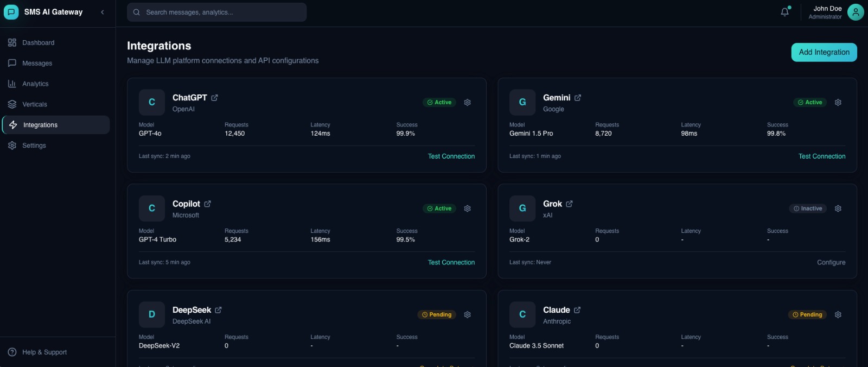Viewport: 868px width, 367px height.
Task: Click the Pending badge on Claude
Action: pos(807,315)
